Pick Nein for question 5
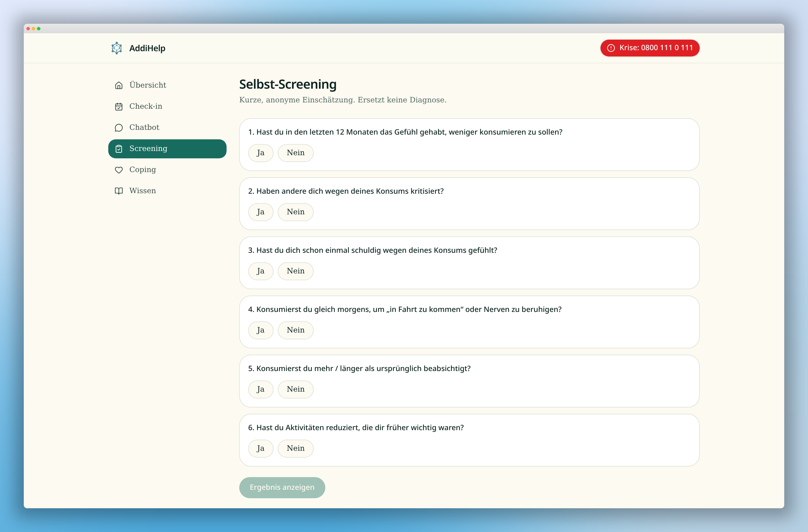 coord(295,389)
